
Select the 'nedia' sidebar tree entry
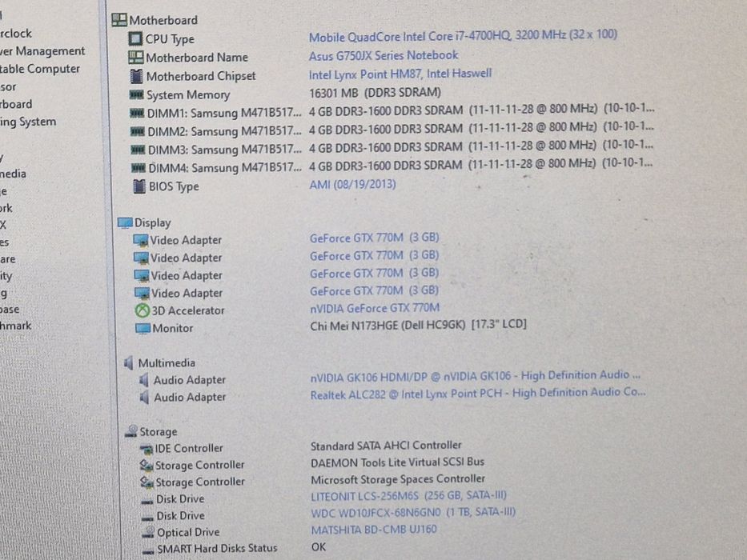click(13, 174)
